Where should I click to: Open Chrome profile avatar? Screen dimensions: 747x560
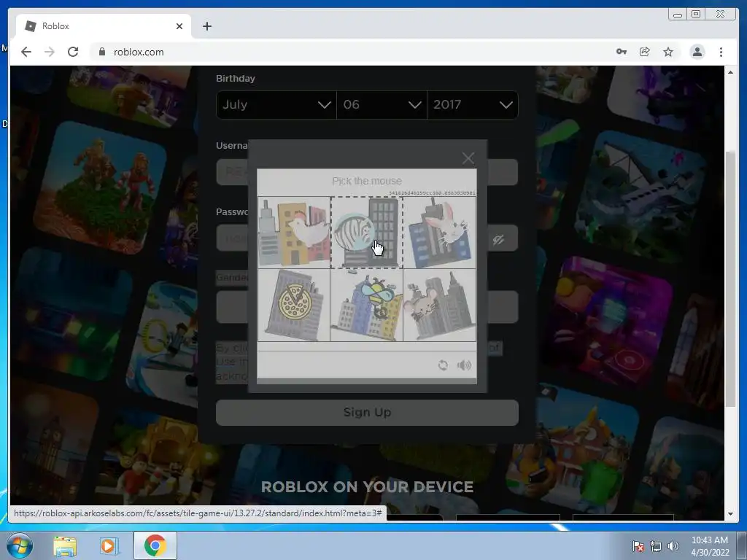coord(697,52)
